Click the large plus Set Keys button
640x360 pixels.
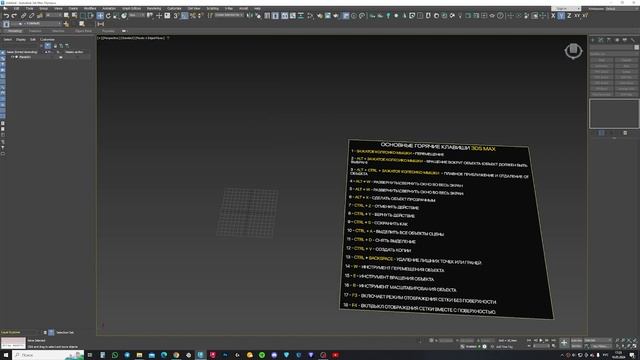[x=564, y=343]
